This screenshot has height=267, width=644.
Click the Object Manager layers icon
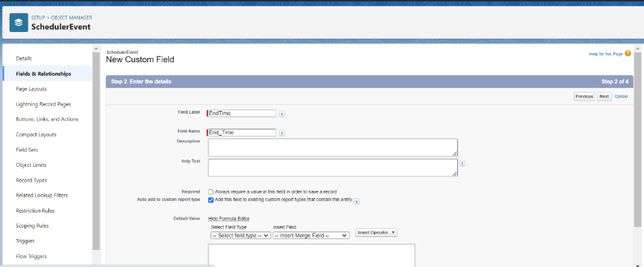tap(18, 22)
